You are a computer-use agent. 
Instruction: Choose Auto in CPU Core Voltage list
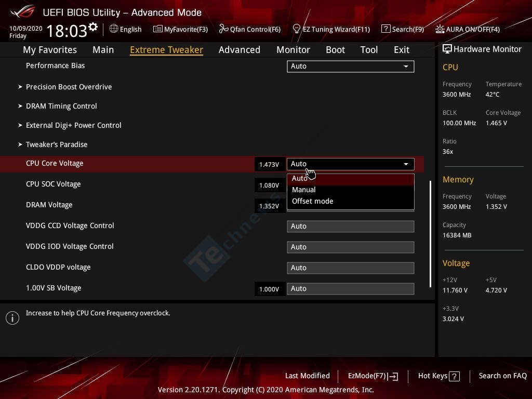(351, 179)
